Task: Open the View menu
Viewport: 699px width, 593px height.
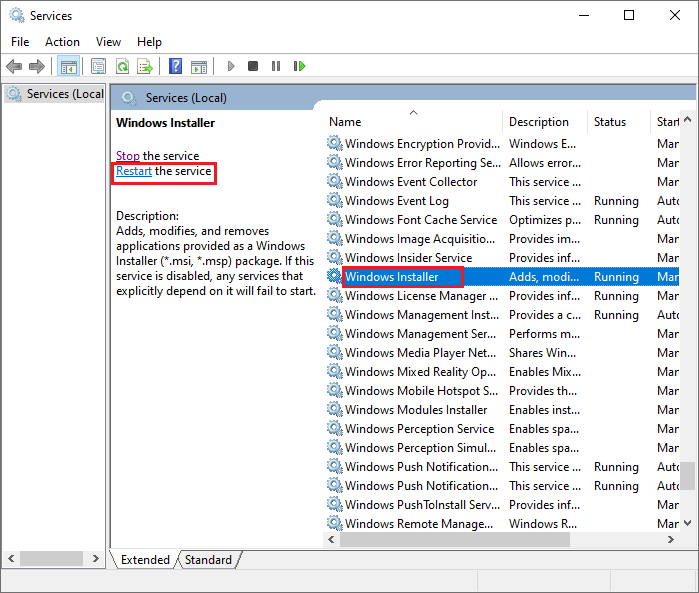Action: click(108, 42)
